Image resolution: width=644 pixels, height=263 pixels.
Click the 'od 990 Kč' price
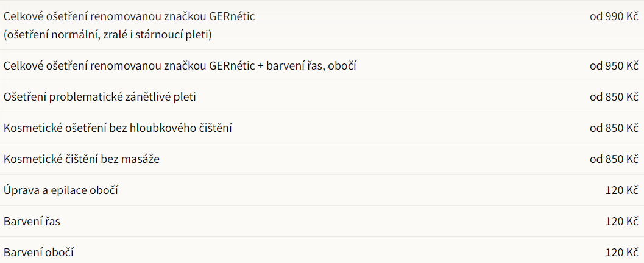tap(614, 16)
